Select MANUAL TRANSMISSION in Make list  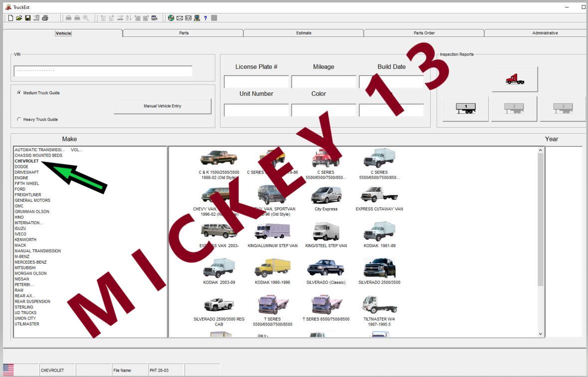pyautogui.click(x=37, y=251)
